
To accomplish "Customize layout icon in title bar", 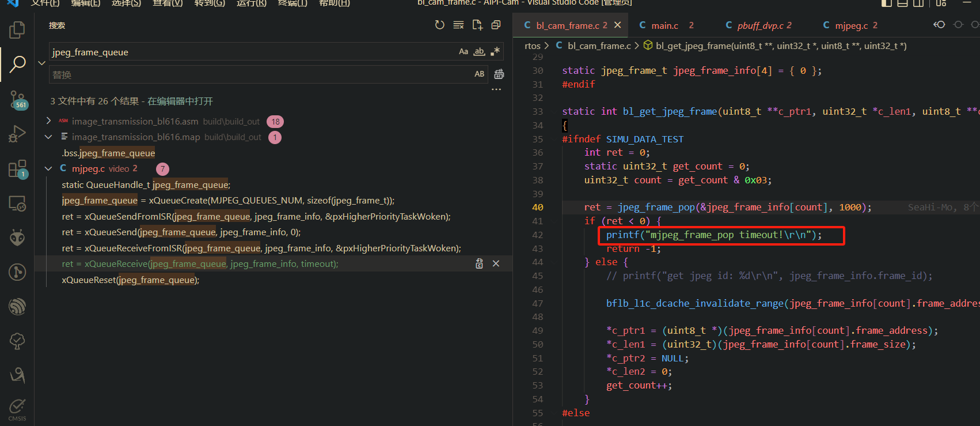I will click(x=941, y=3).
